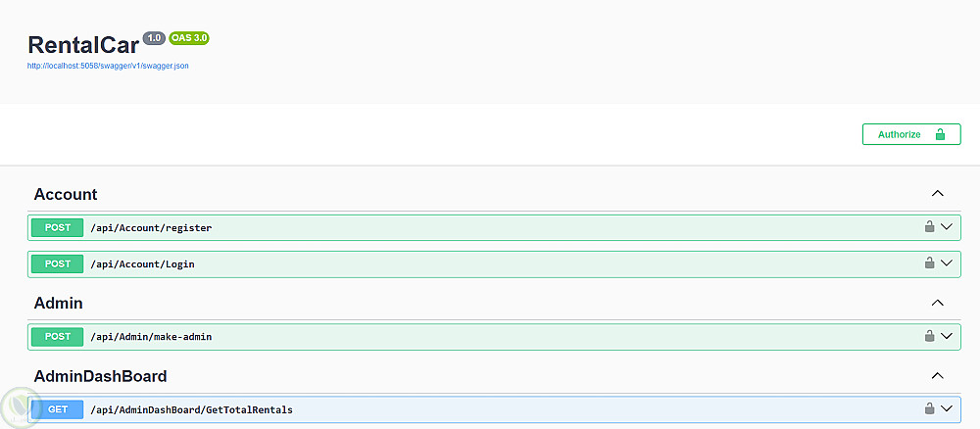The image size is (980, 429).
Task: Expand the /api/Admin/make-admin chevron
Action: (x=947, y=336)
